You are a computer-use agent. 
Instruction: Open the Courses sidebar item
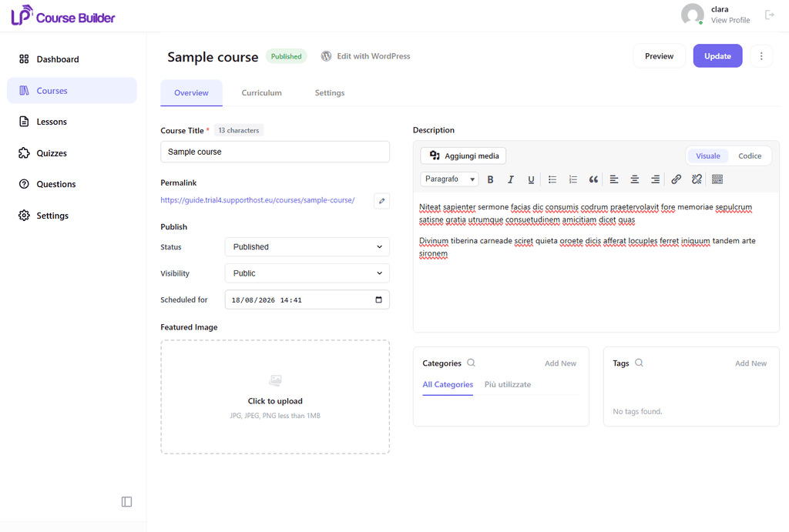(72, 91)
